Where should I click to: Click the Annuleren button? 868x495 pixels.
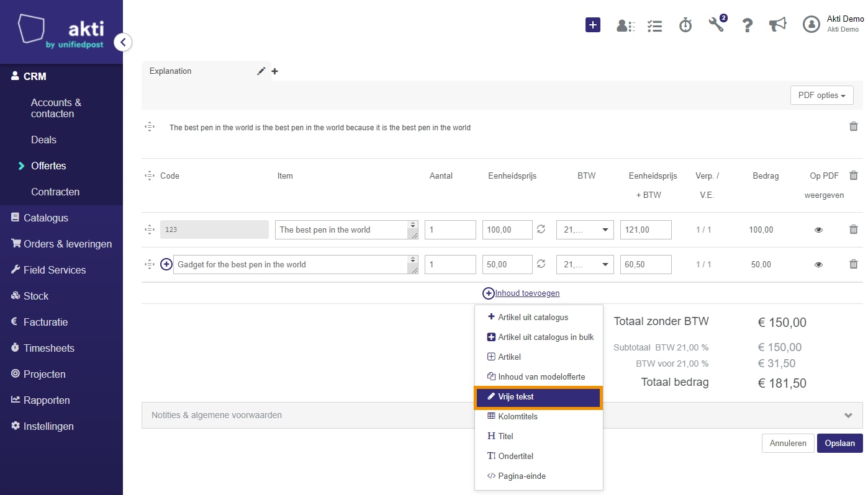(788, 443)
